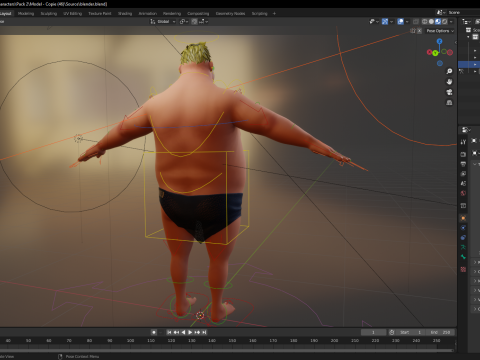Open the Tool properties tab
Viewport: 480px width, 360px height.
coord(463,142)
